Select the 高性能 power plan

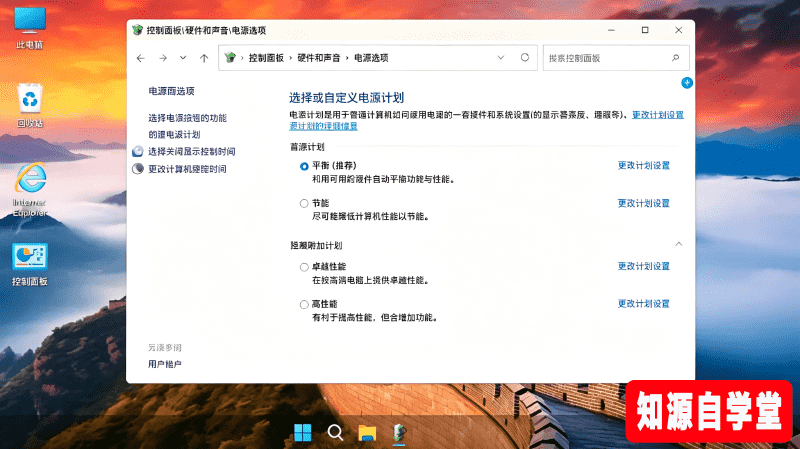(x=304, y=305)
